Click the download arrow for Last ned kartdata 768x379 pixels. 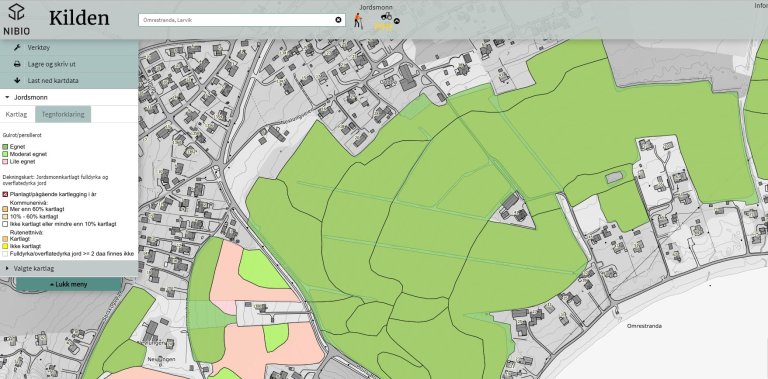(x=17, y=80)
